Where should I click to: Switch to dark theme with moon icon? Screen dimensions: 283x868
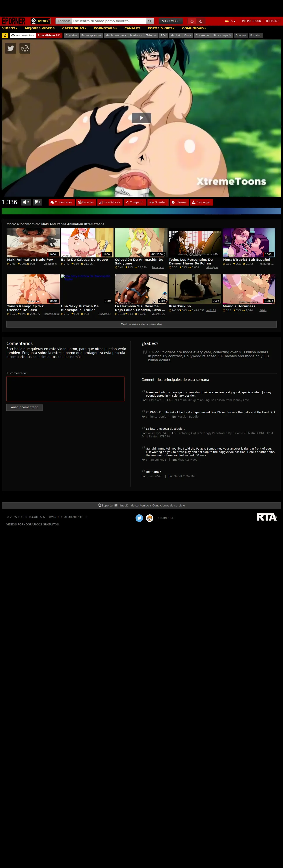[x=201, y=21]
